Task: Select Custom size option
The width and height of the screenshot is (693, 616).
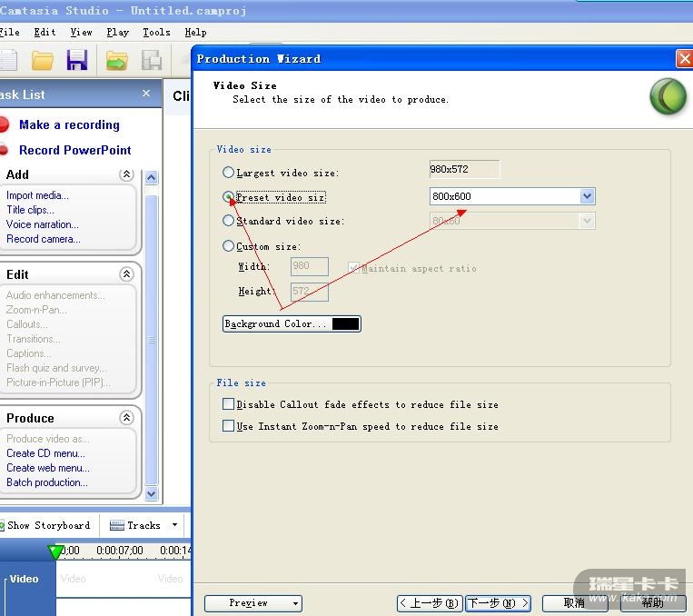Action: tap(228, 246)
